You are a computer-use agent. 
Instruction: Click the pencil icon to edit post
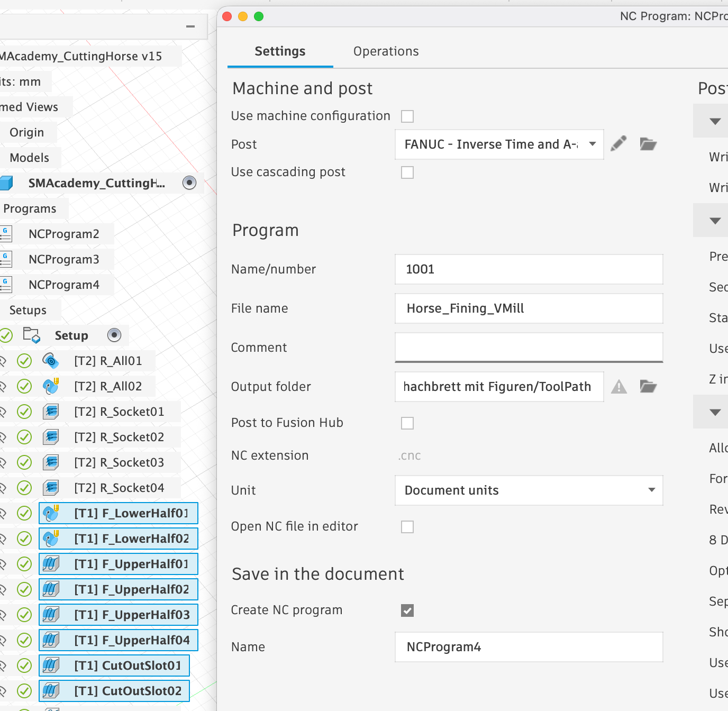[618, 144]
